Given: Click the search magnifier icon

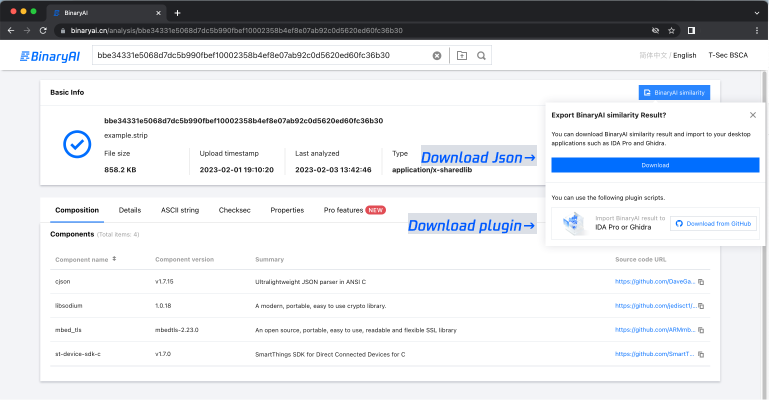Looking at the screenshot, I should tap(481, 56).
